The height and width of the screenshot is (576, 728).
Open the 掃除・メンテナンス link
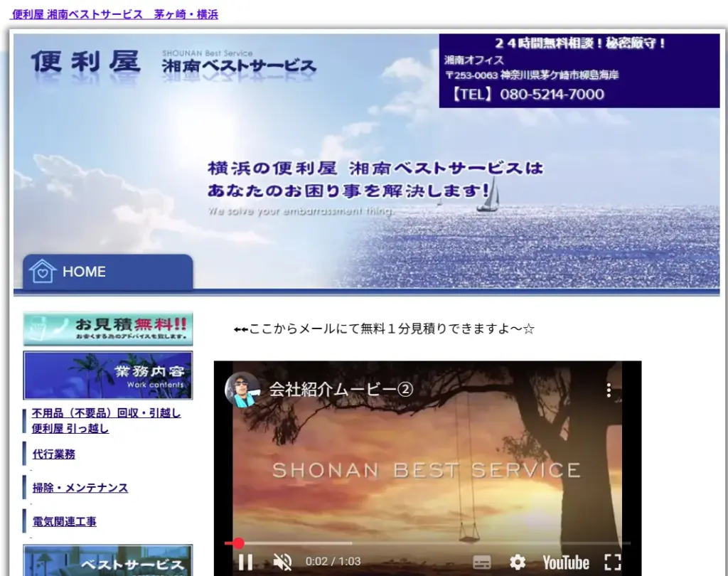(x=80, y=488)
